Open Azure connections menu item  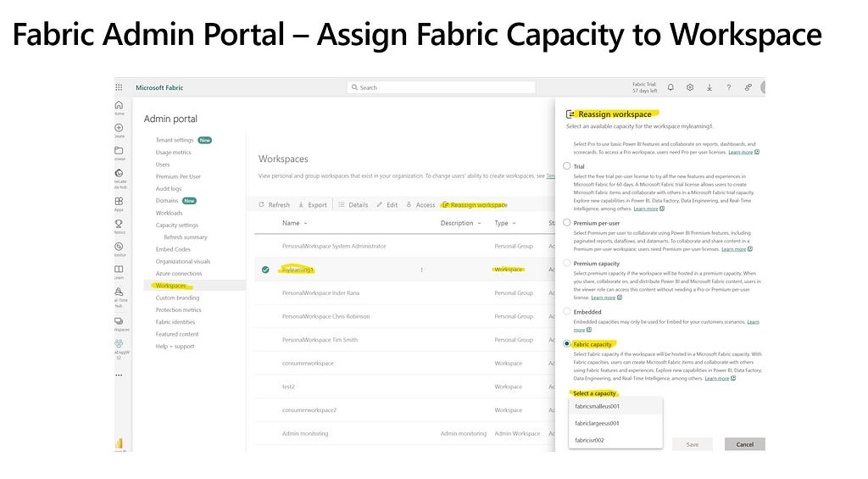179,274
